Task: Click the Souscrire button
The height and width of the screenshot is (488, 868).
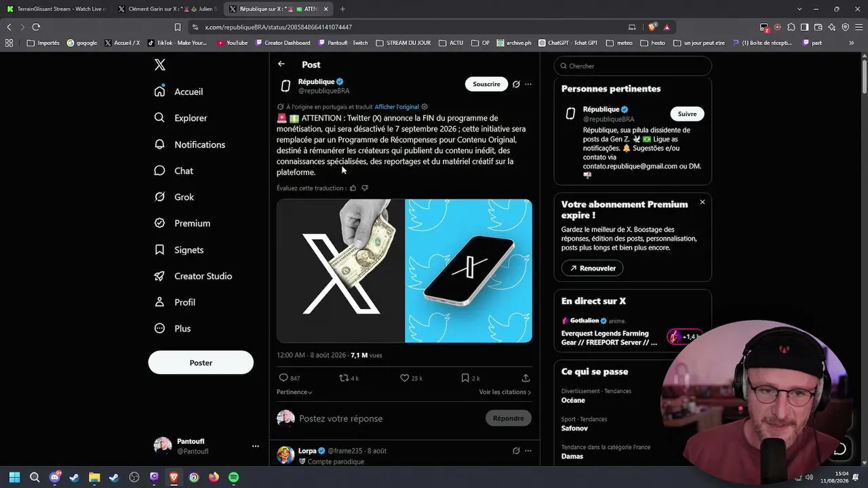Action: click(x=486, y=84)
